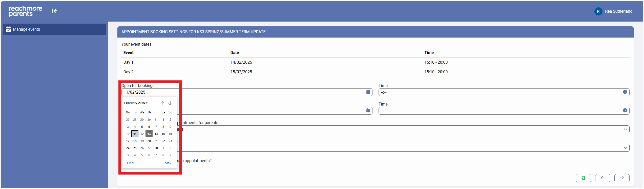Open Manage events in sidebar
The image size is (644, 189).
click(x=54, y=29)
